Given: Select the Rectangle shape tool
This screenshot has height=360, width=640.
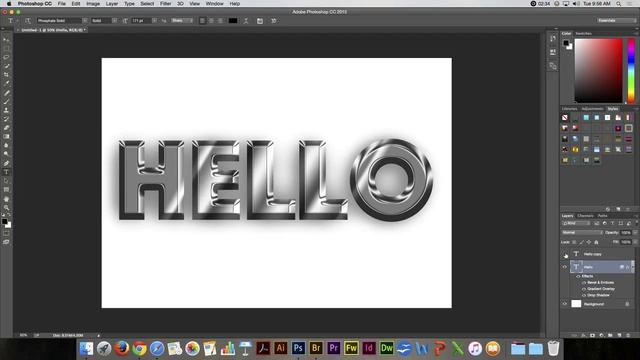Looking at the screenshot, I should tap(6, 190).
